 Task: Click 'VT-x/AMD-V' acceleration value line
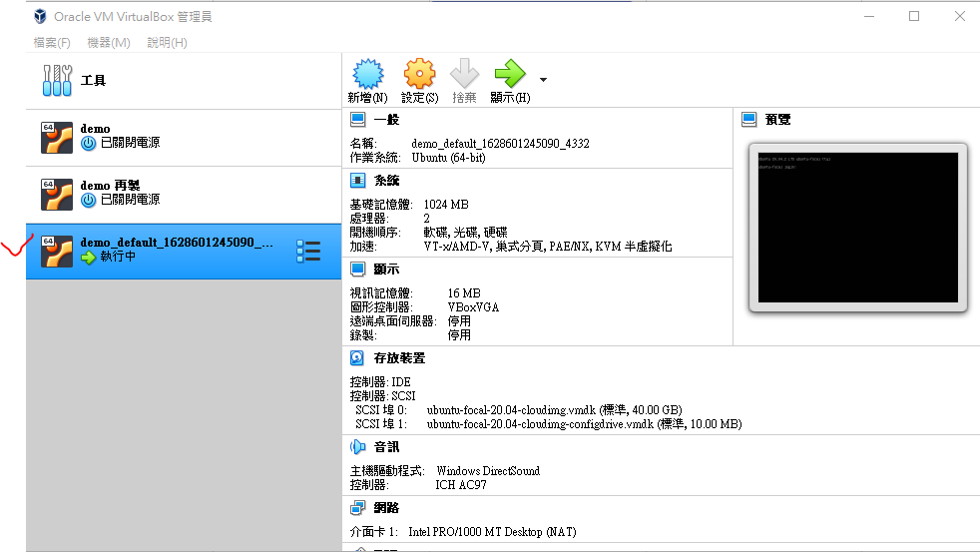pyautogui.click(x=548, y=247)
